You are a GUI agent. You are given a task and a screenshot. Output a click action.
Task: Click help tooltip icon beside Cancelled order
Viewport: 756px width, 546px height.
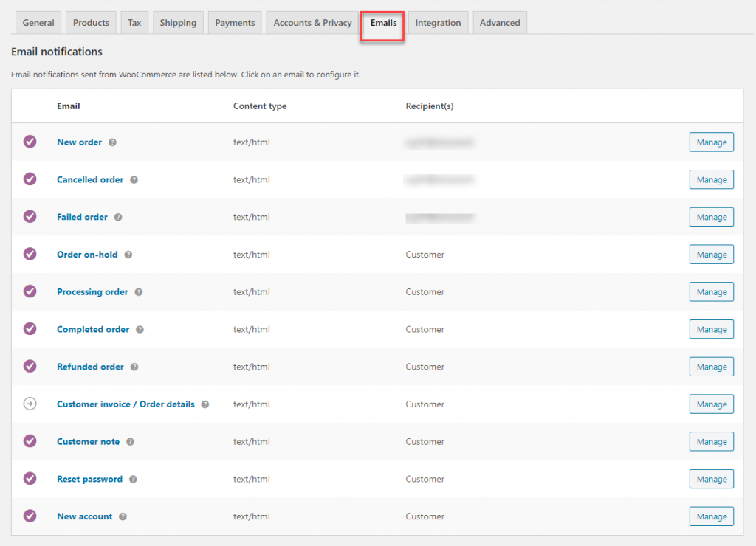pos(134,180)
